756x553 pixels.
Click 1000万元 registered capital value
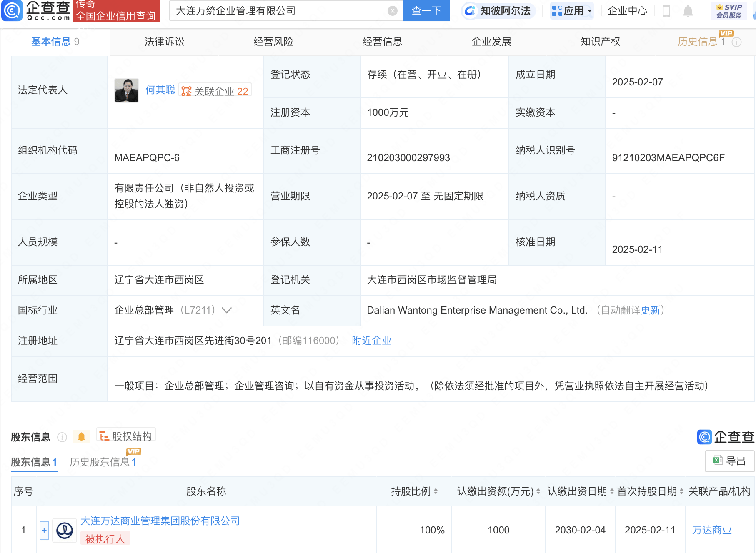[x=388, y=112]
